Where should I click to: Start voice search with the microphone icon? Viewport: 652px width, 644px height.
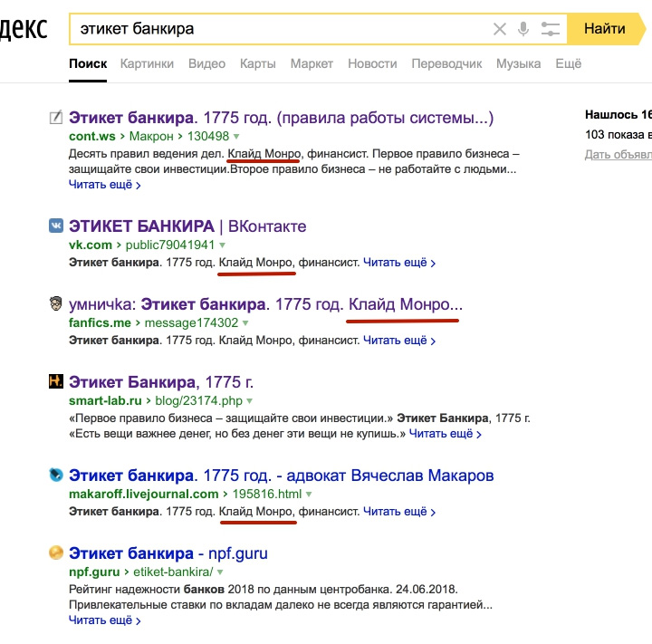(x=523, y=29)
